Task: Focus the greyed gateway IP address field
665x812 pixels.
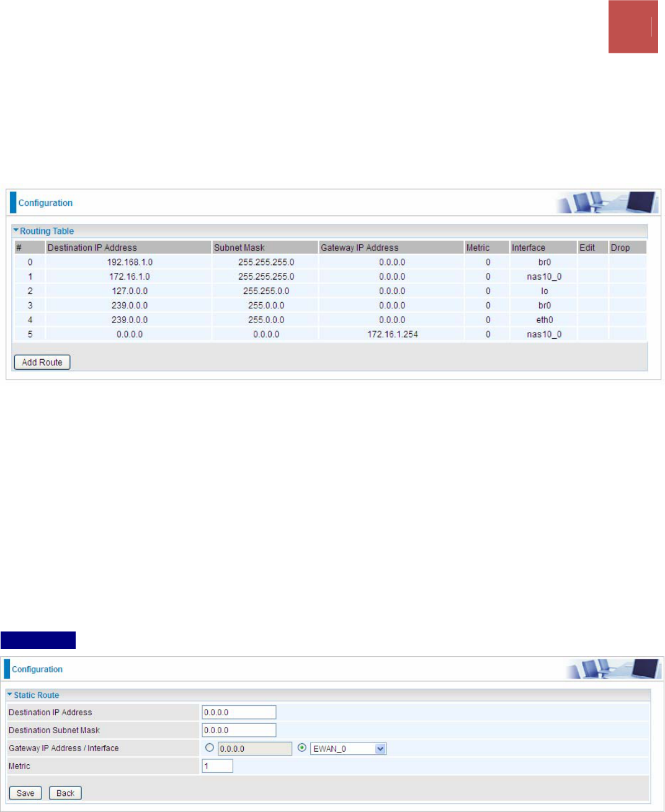Action: pos(255,749)
